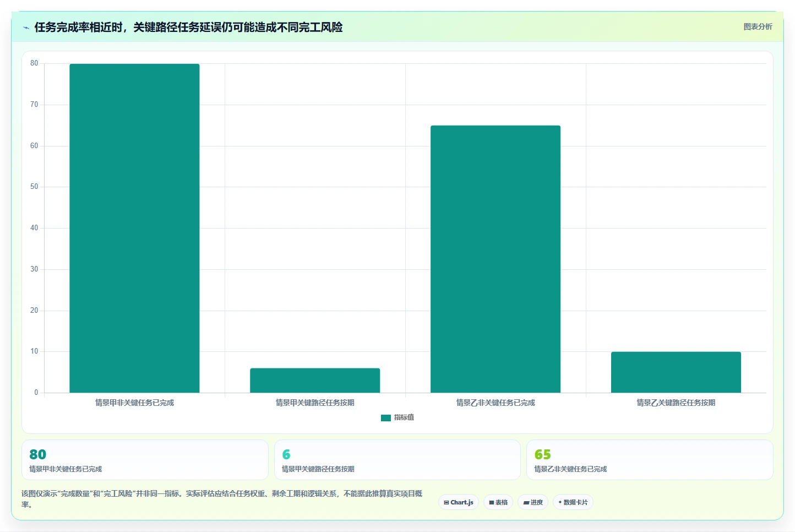Click the 进度 tag chip
Screen dimensions: 795x532
pyautogui.click(x=533, y=502)
